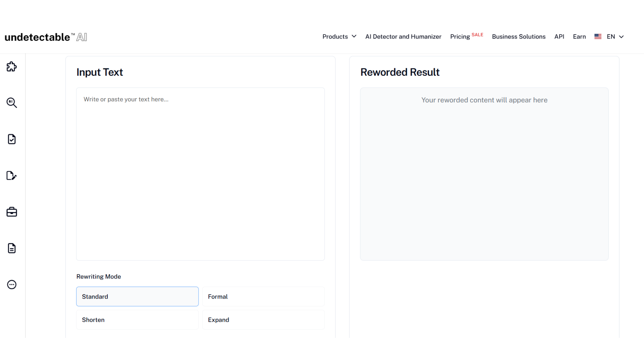The height and width of the screenshot is (362, 644).
Task: Click the US flag language icon
Action: tap(598, 37)
